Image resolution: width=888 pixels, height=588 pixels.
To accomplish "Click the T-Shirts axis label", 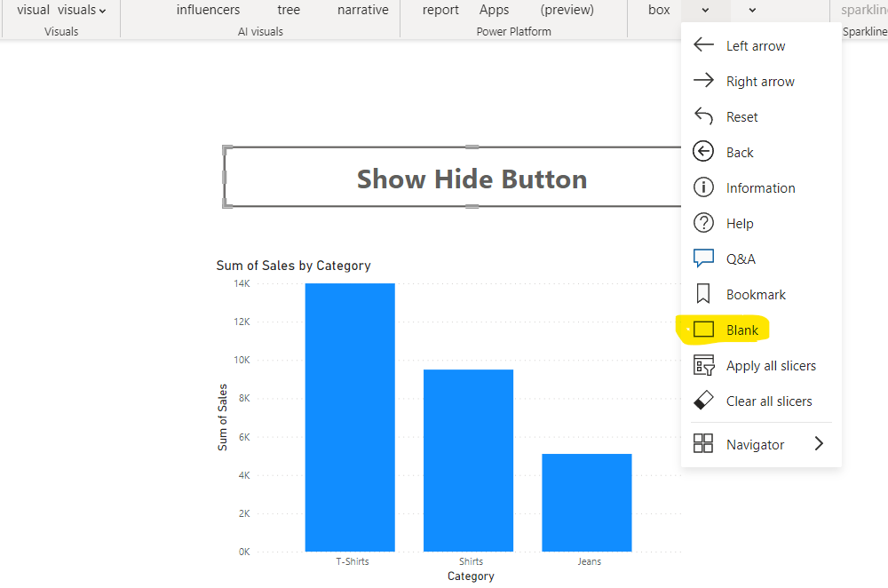I will tap(353, 561).
